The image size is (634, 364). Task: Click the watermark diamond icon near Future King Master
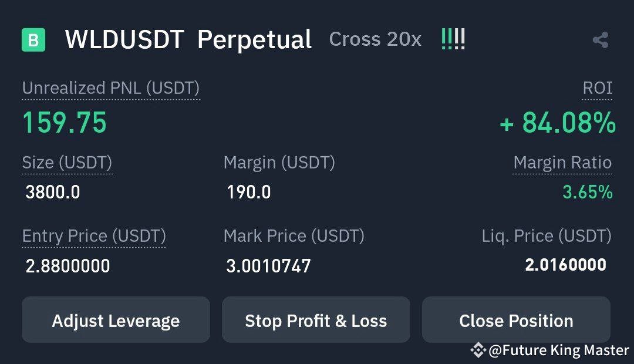pyautogui.click(x=478, y=350)
